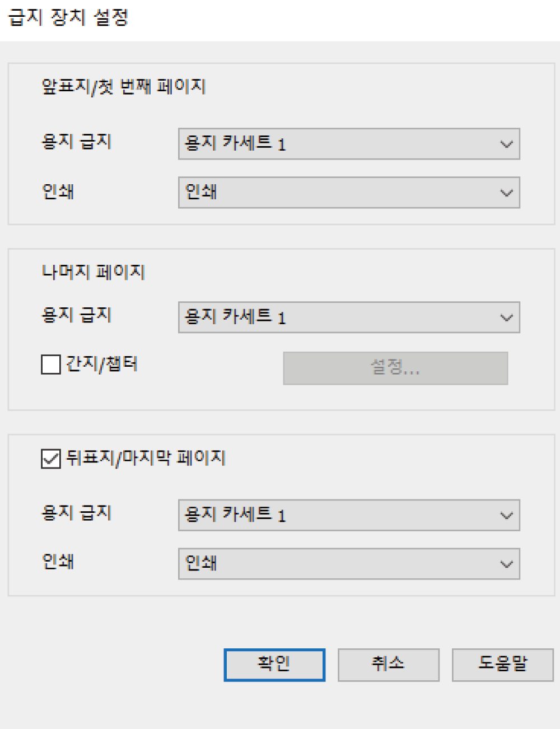Click 인쇄 label in back cover section
The width and height of the screenshot is (560, 729).
(58, 562)
